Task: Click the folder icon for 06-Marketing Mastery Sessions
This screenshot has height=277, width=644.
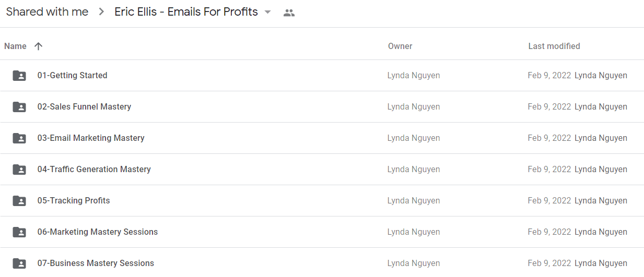Action: (x=19, y=232)
